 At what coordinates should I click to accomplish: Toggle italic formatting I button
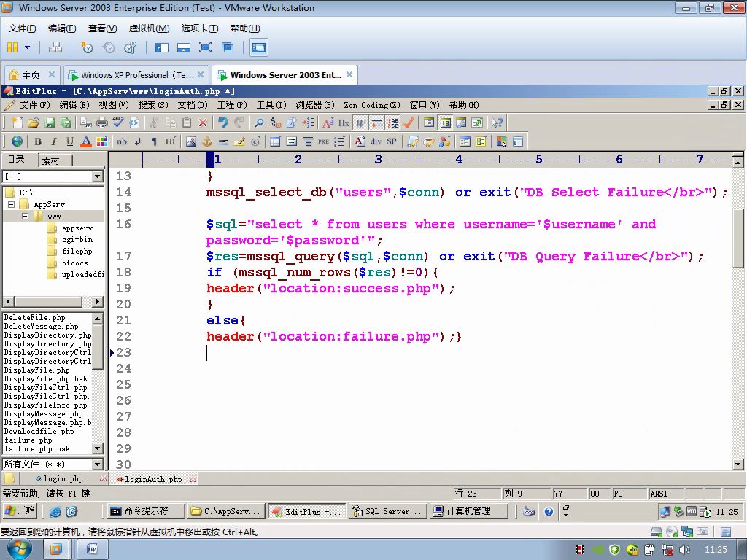54,141
